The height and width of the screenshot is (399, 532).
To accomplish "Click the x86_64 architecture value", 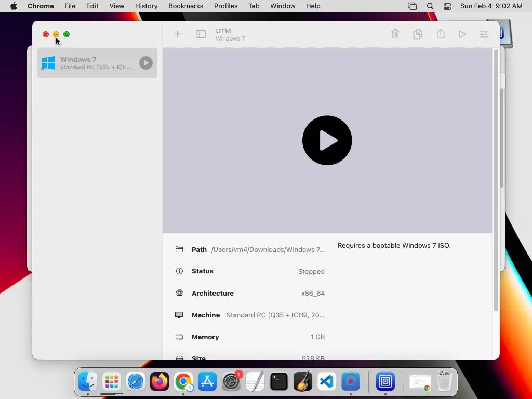I will (313, 293).
